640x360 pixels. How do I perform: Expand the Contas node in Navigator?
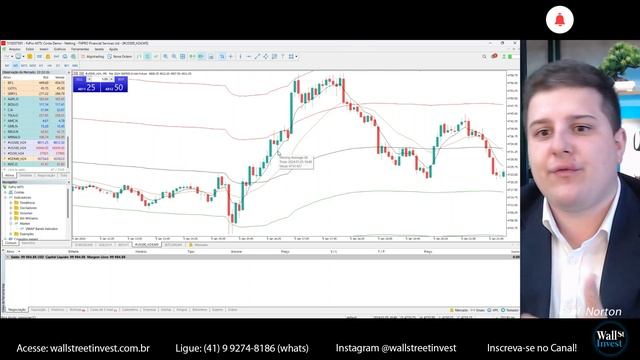click(5, 193)
